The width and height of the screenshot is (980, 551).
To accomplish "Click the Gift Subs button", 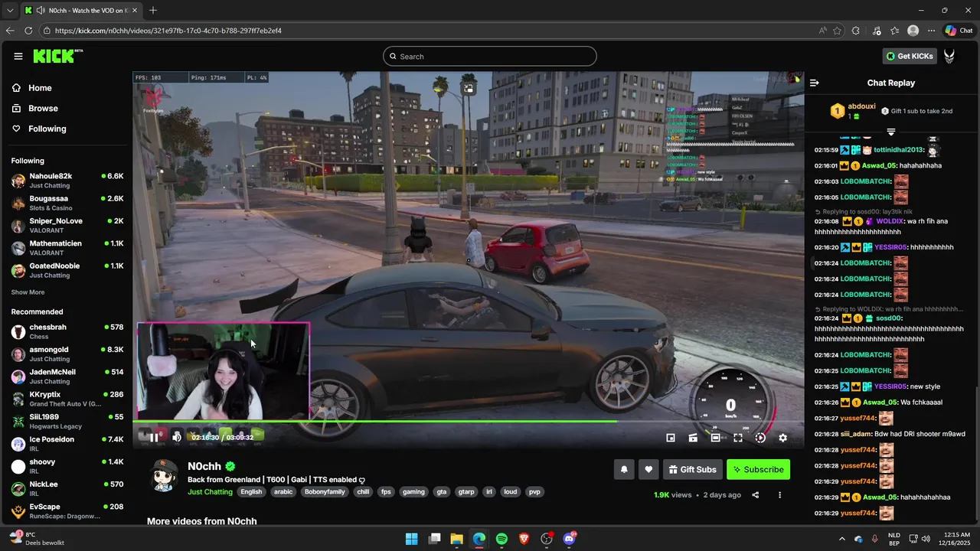I will 692,469.
